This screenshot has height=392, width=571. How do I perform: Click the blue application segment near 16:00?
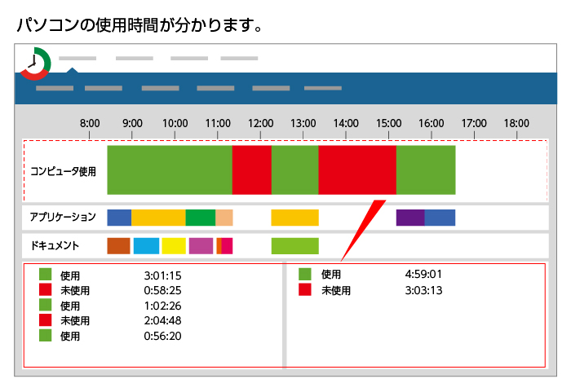(440, 218)
